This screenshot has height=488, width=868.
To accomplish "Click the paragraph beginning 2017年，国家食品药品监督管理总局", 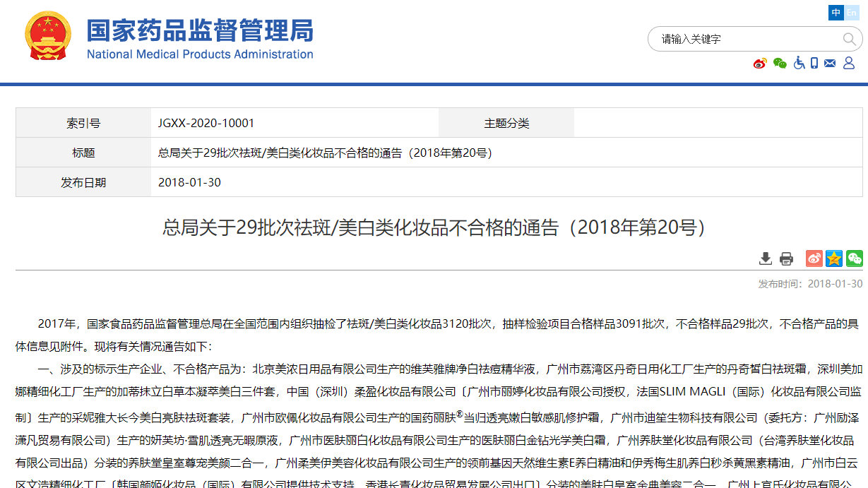I will pyautogui.click(x=439, y=335).
